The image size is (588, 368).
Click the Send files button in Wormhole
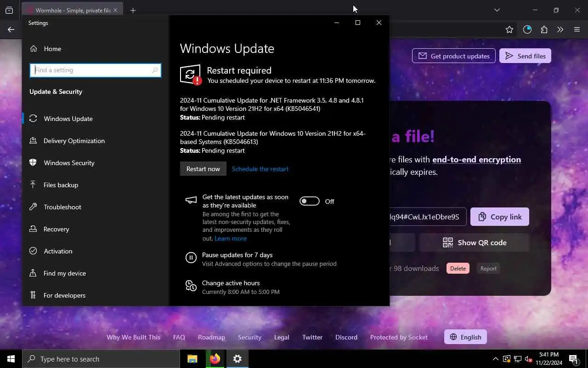pos(525,56)
